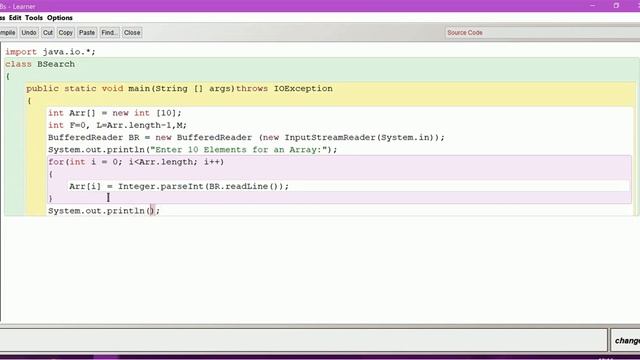Open the Find... dialog button
This screenshot has height=360, width=640.
click(109, 33)
